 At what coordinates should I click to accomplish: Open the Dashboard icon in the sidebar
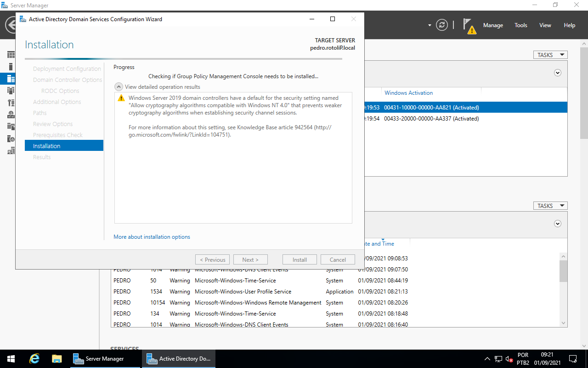[x=11, y=55]
